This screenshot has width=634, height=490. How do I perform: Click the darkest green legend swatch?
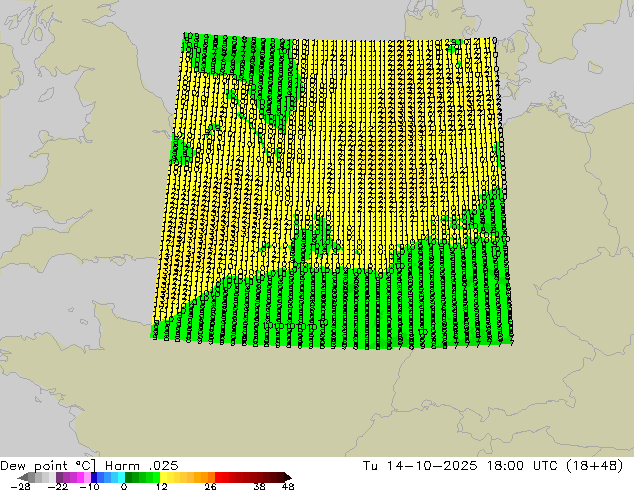point(129,477)
